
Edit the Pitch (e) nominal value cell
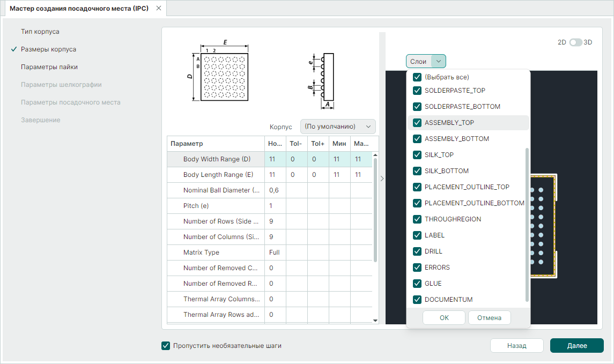[x=275, y=206]
